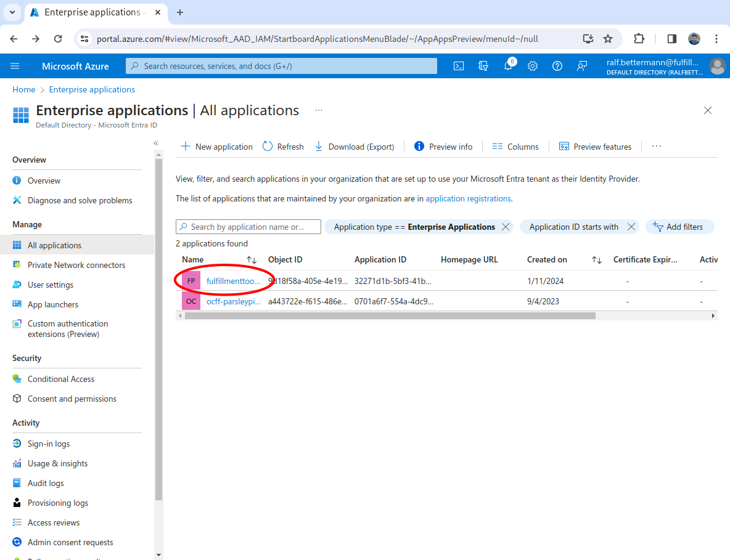Open the Feedback icon in header
Screen dimensions: 730x560
pos(582,66)
